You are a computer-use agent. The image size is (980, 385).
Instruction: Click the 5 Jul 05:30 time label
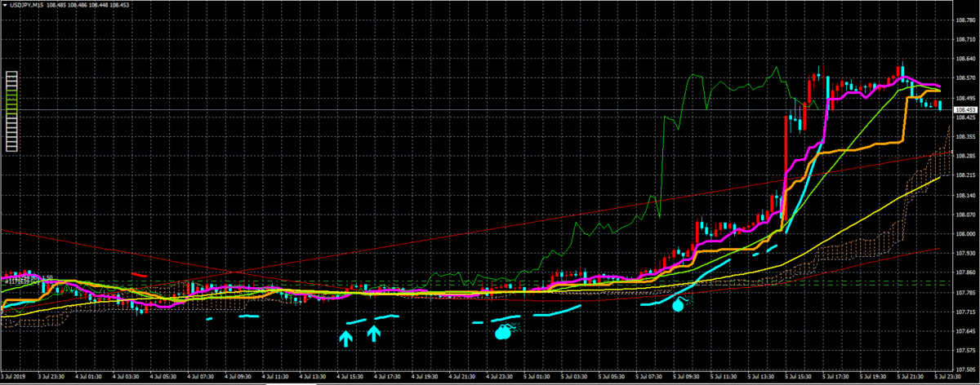pyautogui.click(x=612, y=377)
